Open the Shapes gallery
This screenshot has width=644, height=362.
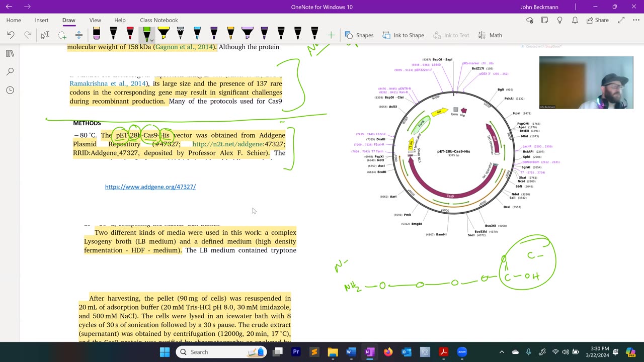pos(359,35)
